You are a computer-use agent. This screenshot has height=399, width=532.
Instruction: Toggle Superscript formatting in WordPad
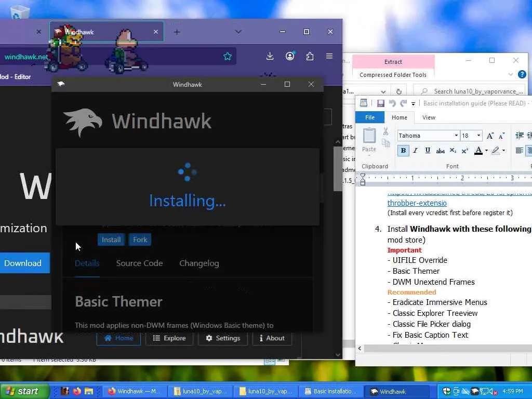coord(465,151)
